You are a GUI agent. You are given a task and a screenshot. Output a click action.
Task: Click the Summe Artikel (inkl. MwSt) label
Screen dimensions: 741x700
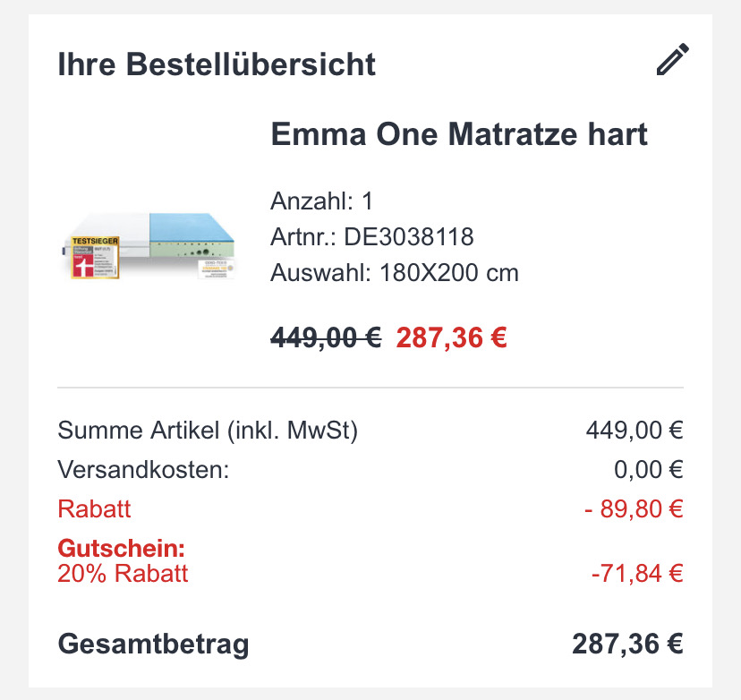click(x=208, y=431)
